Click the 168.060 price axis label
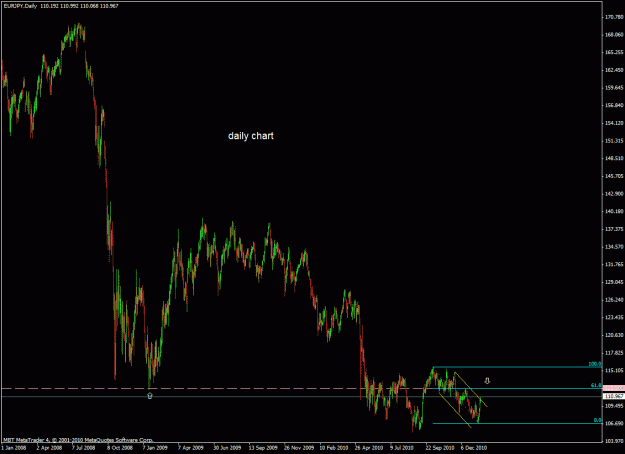Viewport: 625px width, 454px height. point(614,35)
